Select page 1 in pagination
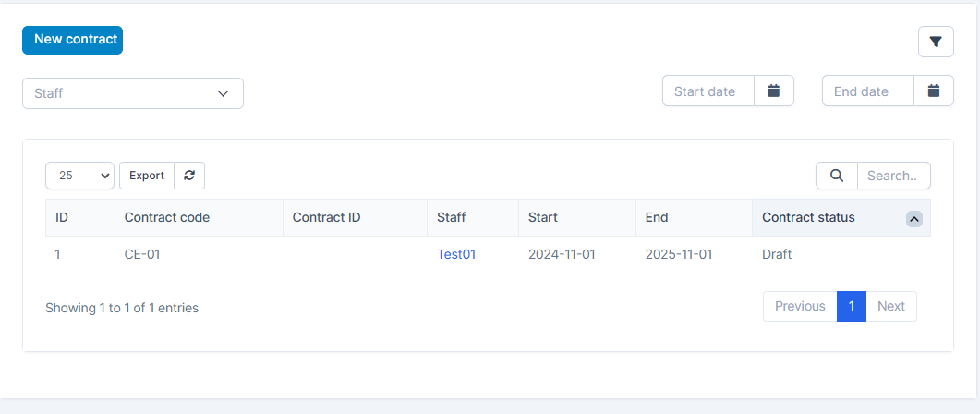The image size is (980, 414). [x=852, y=306]
